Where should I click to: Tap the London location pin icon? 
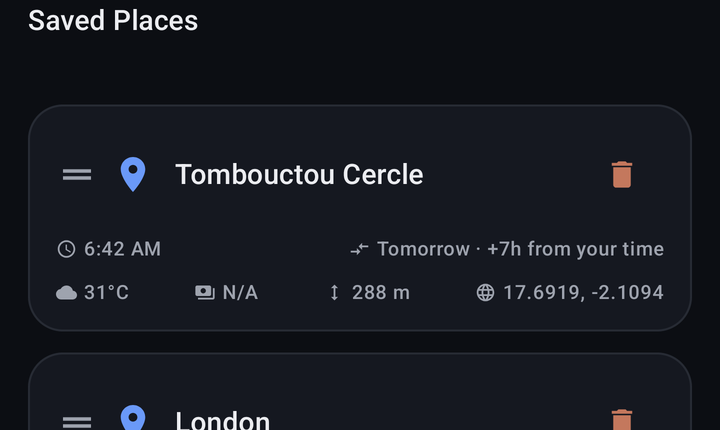(x=133, y=417)
